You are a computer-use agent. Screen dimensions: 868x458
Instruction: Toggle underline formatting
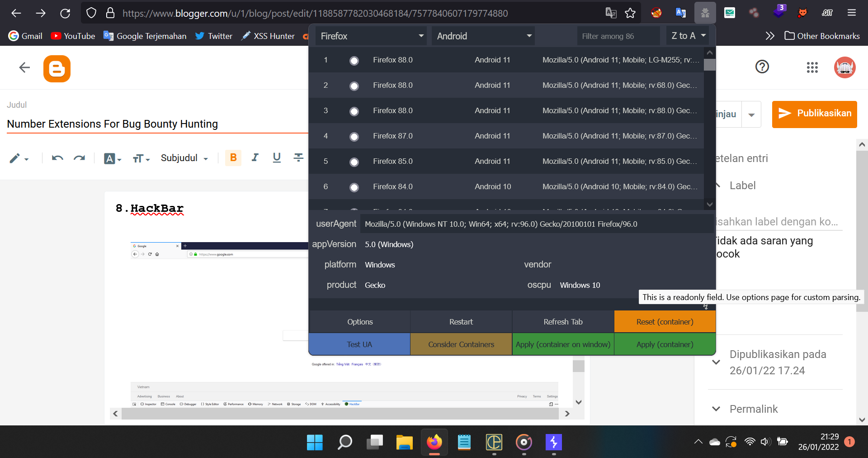click(277, 157)
